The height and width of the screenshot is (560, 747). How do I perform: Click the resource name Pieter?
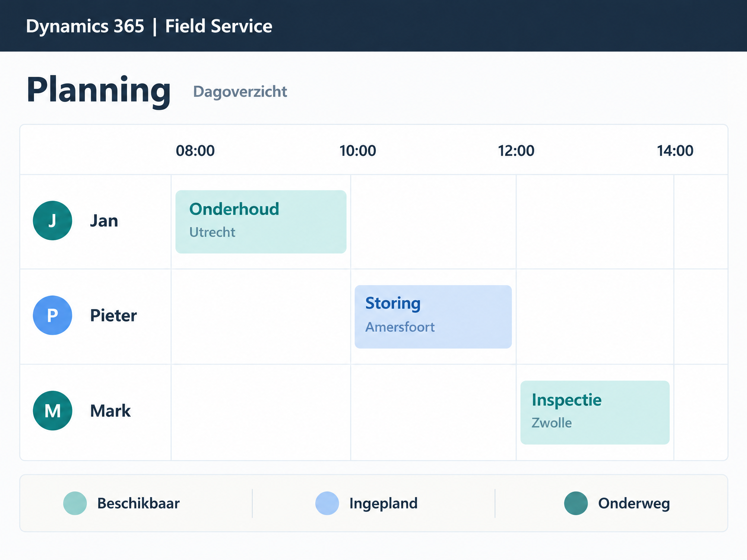click(x=113, y=315)
